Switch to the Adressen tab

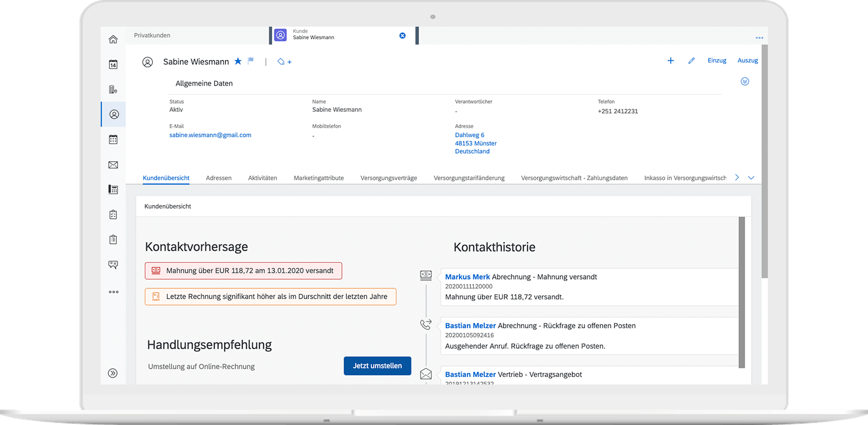(219, 178)
